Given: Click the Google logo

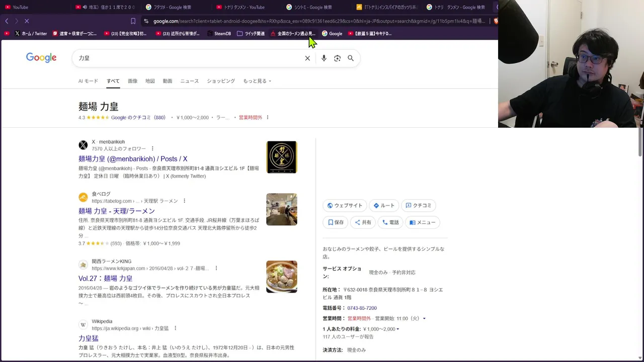Looking at the screenshot, I should point(41,58).
